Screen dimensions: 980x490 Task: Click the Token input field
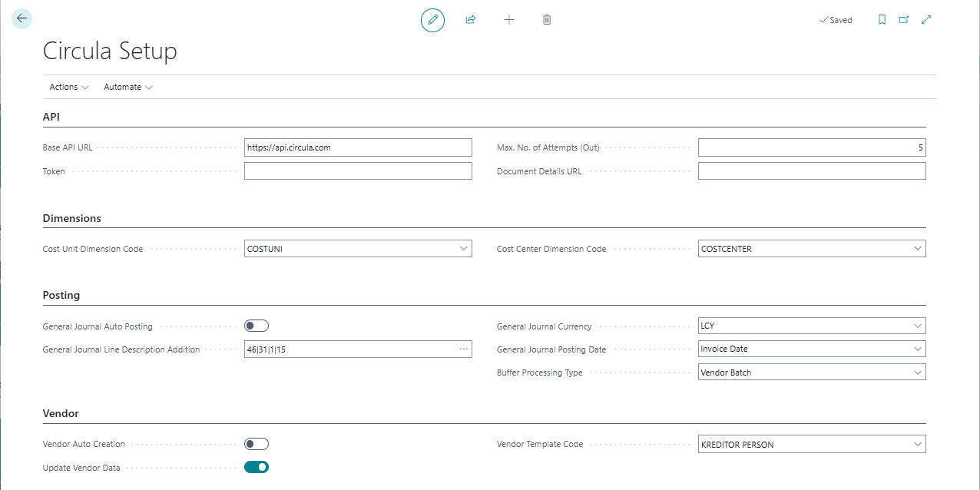(x=358, y=171)
